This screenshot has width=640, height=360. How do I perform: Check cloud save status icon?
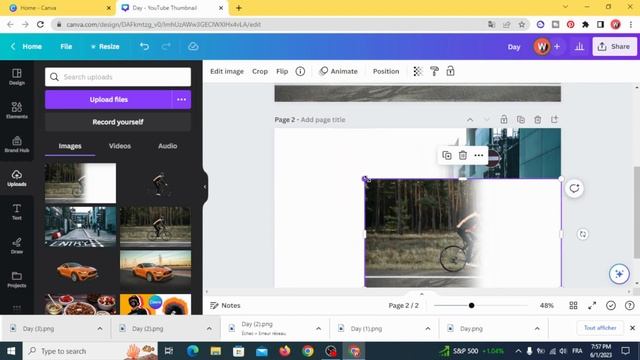(x=193, y=47)
